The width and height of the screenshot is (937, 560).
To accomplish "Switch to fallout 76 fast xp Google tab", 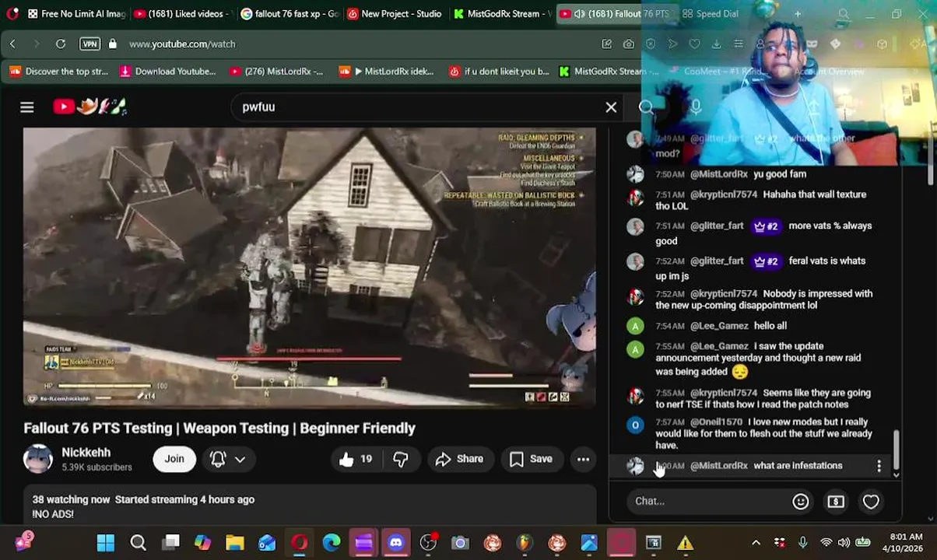I will tap(290, 13).
